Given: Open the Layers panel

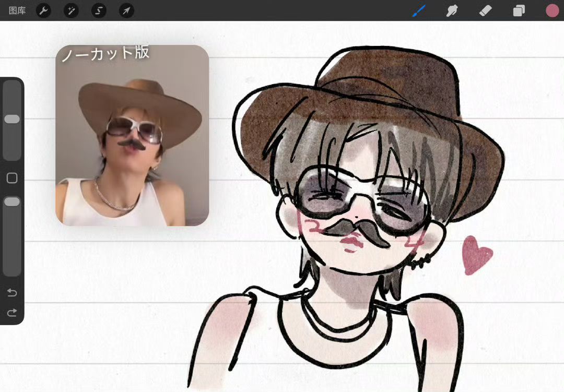Looking at the screenshot, I should (x=519, y=11).
